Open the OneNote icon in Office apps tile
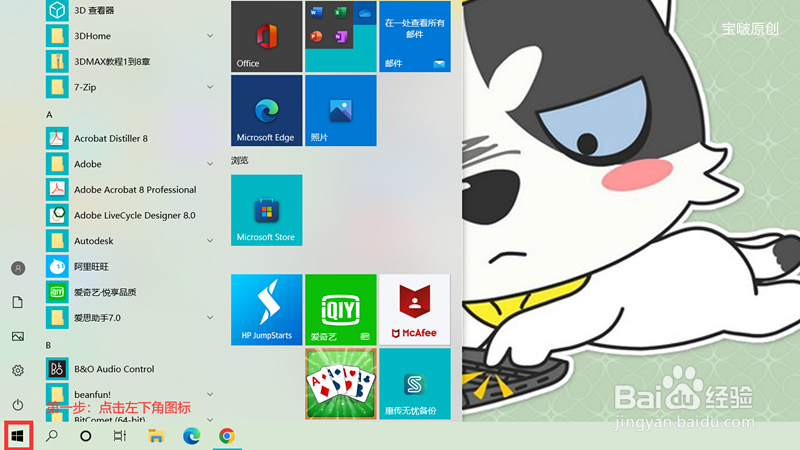 [340, 37]
